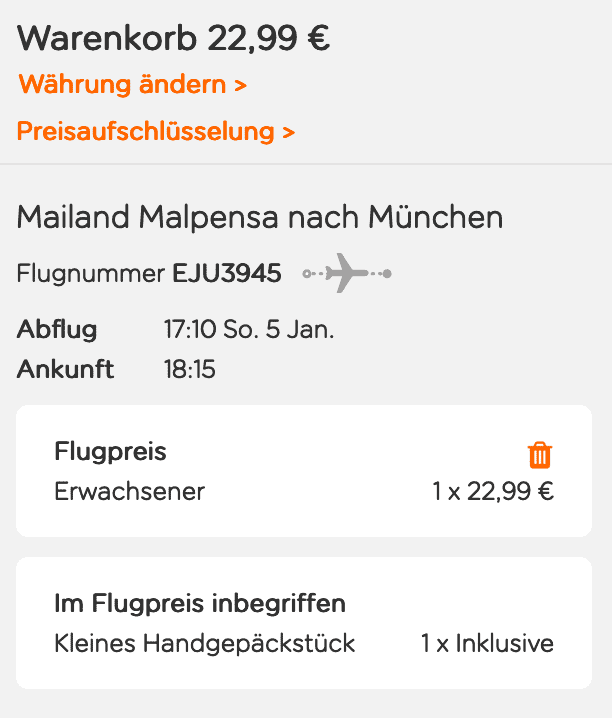
Task: Click the airplane route icon
Action: [x=346, y=273]
